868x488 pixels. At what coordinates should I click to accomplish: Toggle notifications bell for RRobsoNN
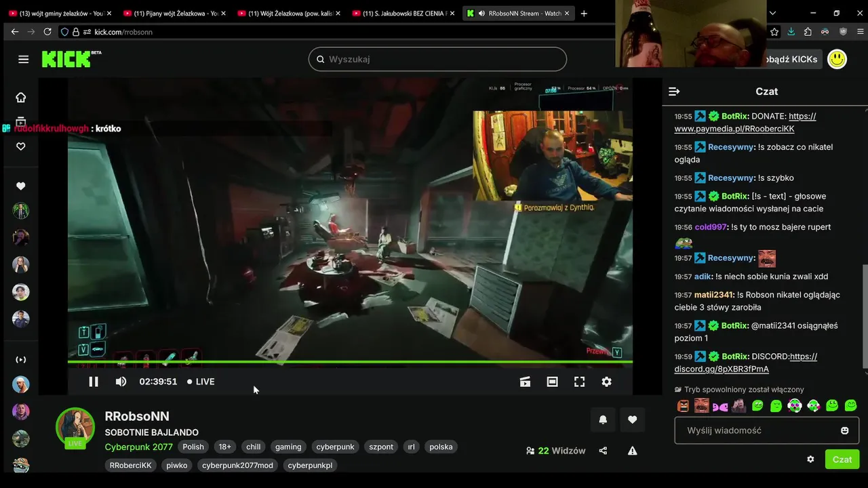coord(603,420)
